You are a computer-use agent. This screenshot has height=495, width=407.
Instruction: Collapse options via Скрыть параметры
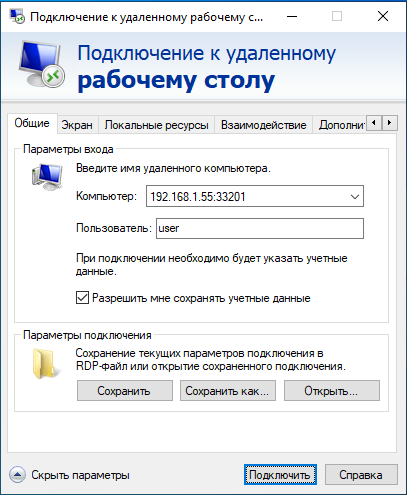tap(80, 475)
